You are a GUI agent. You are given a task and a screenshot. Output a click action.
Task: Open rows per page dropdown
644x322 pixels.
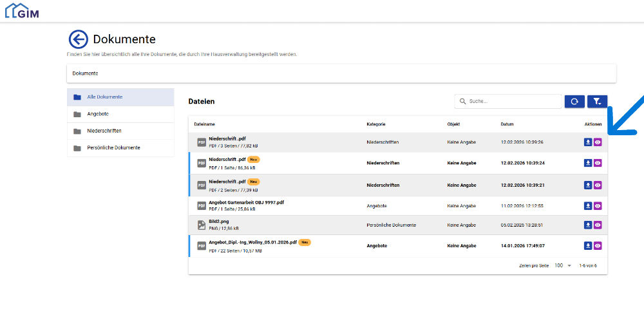(x=563, y=265)
